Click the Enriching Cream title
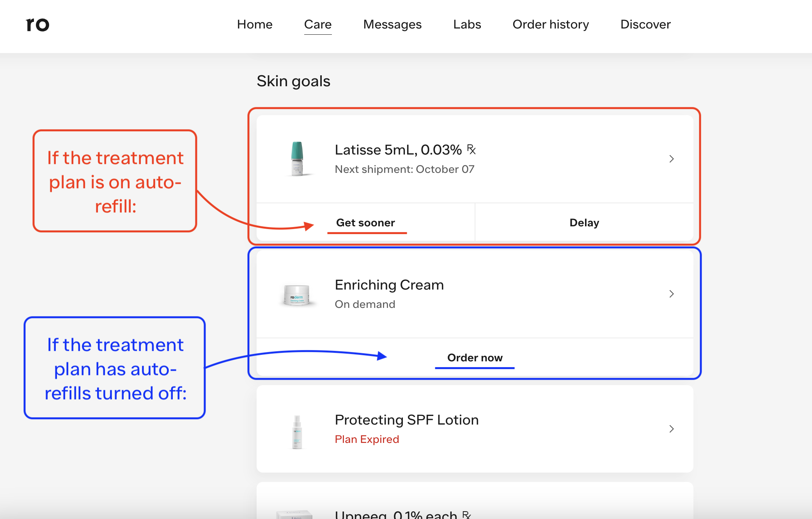This screenshot has height=519, width=812. point(389,284)
